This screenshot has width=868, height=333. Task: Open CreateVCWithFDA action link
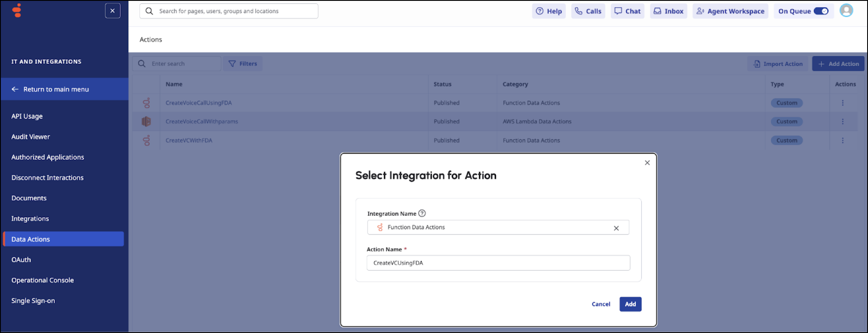click(189, 141)
